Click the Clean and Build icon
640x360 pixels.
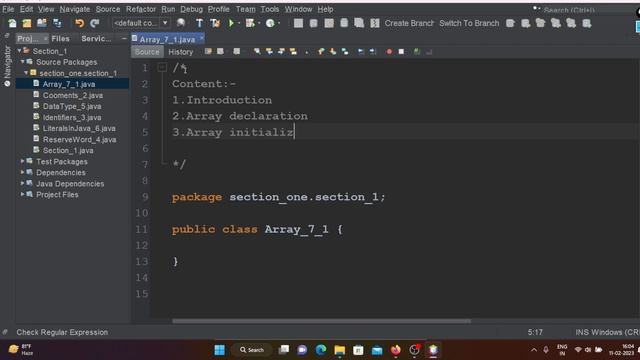(215, 23)
